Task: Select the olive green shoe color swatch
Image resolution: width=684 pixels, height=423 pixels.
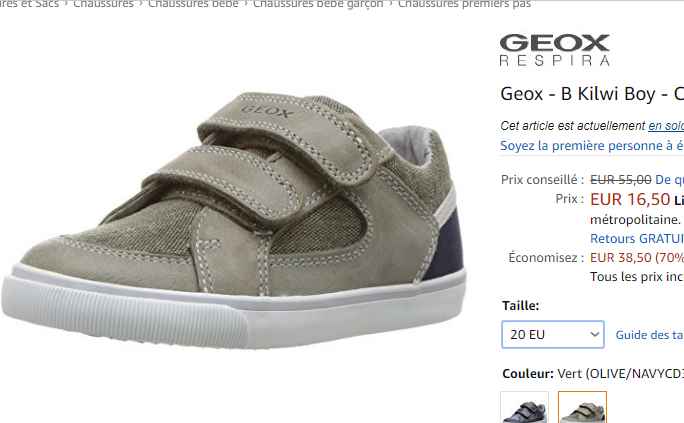Action: 582,407
